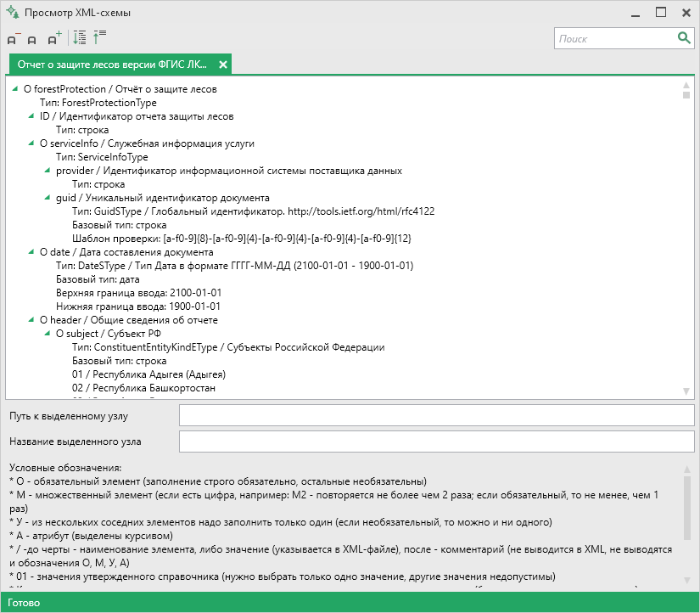
Task: Select row Тип: ConstituentEntityKindEType
Action: [x=228, y=347]
